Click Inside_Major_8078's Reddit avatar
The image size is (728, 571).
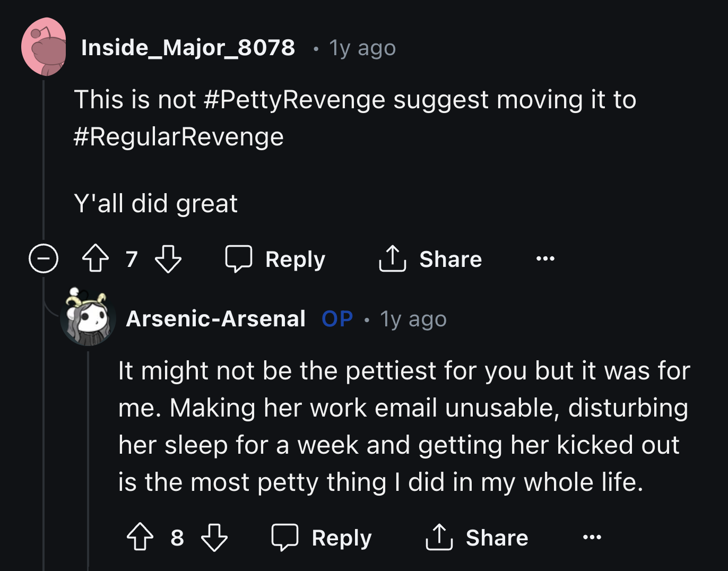click(45, 47)
